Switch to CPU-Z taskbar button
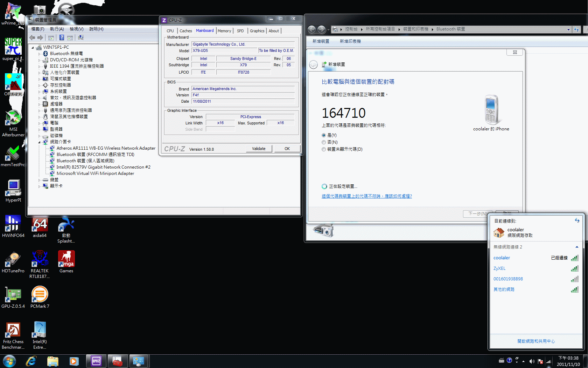 96,361
